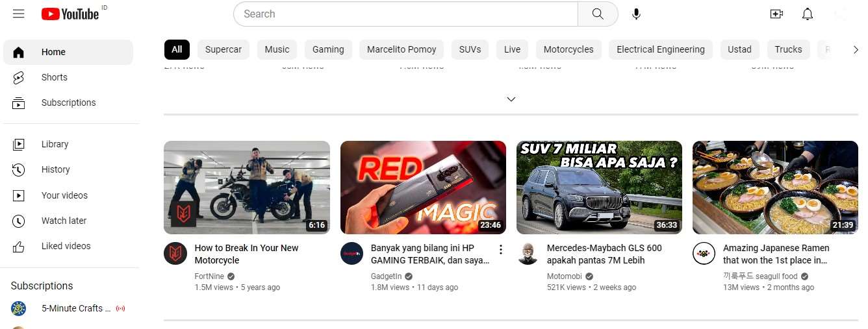Screen dimensions: 868x329
Task: Select the Supercar filter chip
Action: (x=223, y=49)
